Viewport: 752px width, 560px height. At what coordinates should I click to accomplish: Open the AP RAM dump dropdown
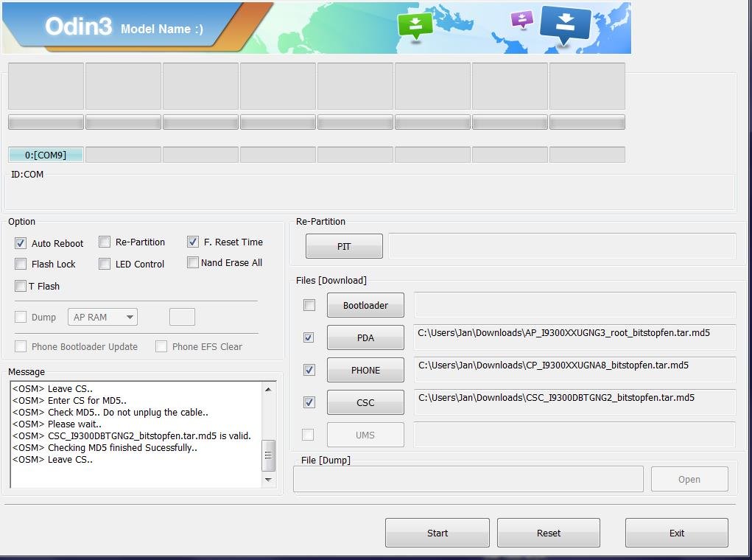point(102,317)
